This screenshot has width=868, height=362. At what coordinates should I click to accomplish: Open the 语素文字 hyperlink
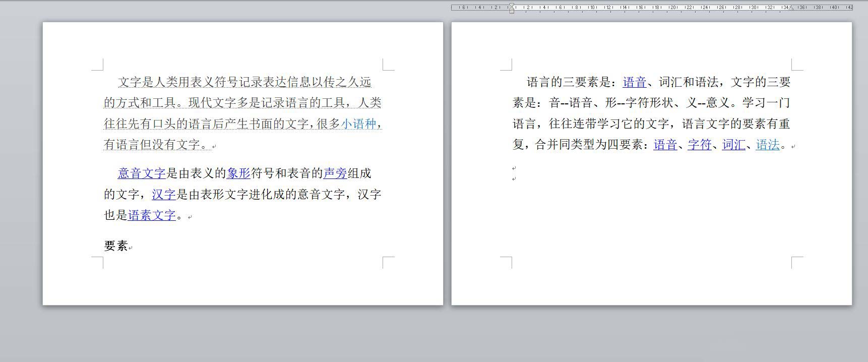[152, 215]
